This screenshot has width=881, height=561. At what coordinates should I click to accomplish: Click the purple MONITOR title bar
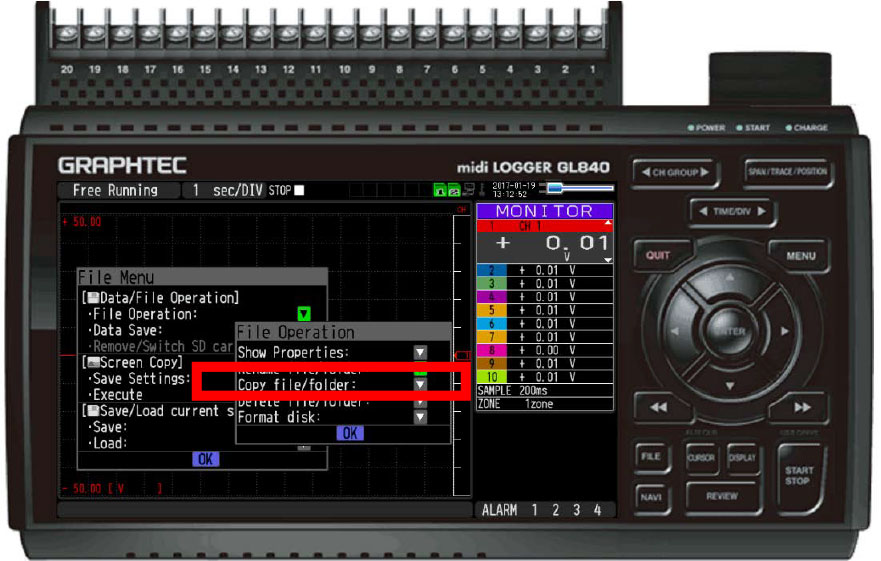[544, 211]
